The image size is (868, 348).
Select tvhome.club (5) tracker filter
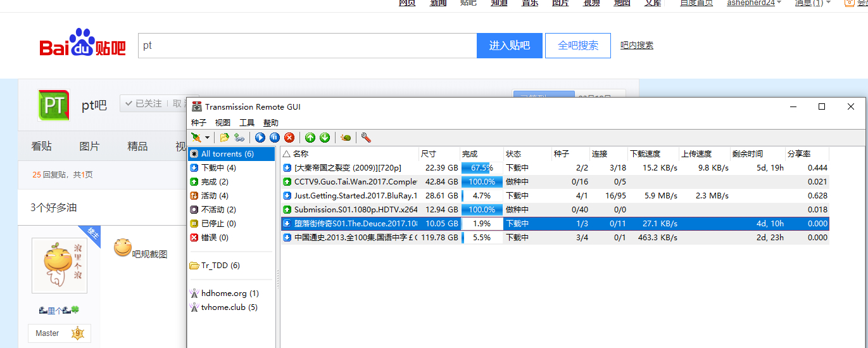[232, 307]
